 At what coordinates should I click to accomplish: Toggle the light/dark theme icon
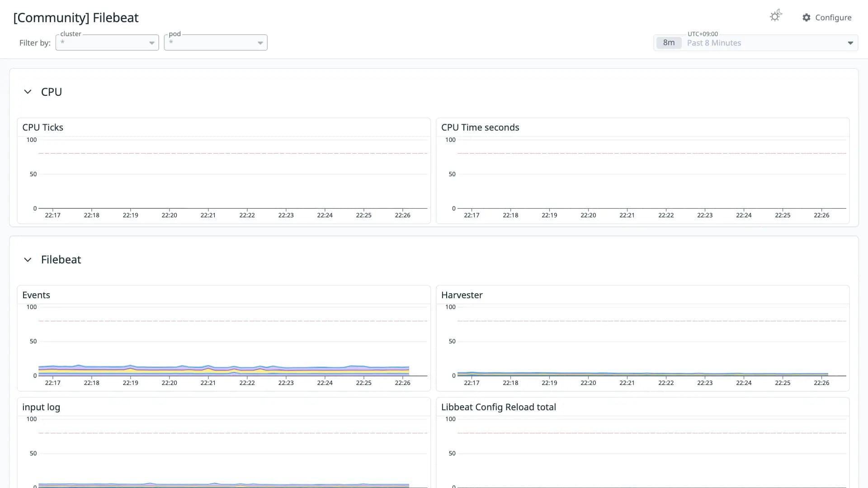(x=776, y=16)
